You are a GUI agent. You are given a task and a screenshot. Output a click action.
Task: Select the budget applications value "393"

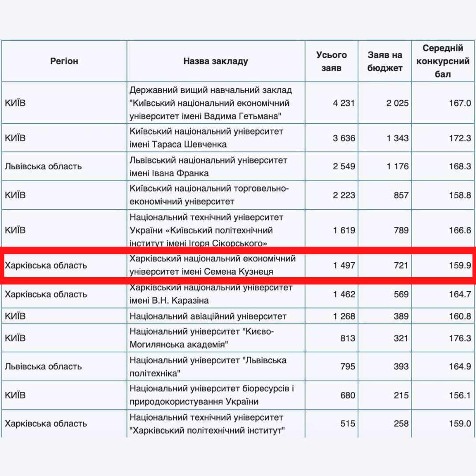tap(401, 366)
